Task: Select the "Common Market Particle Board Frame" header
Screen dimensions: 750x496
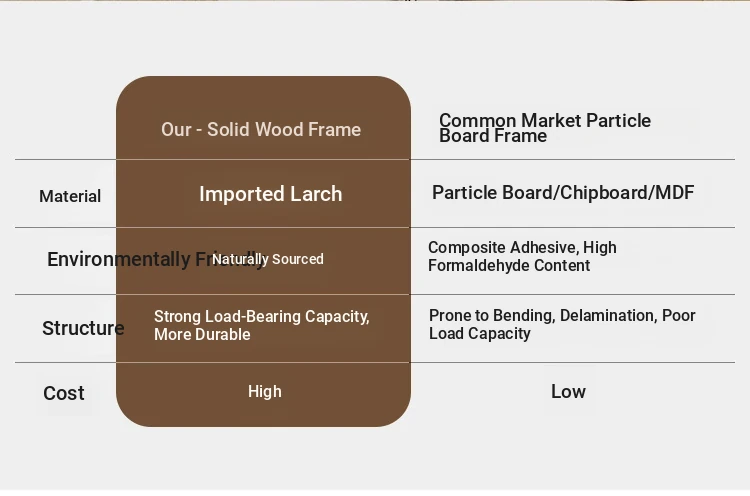Action: 545,128
